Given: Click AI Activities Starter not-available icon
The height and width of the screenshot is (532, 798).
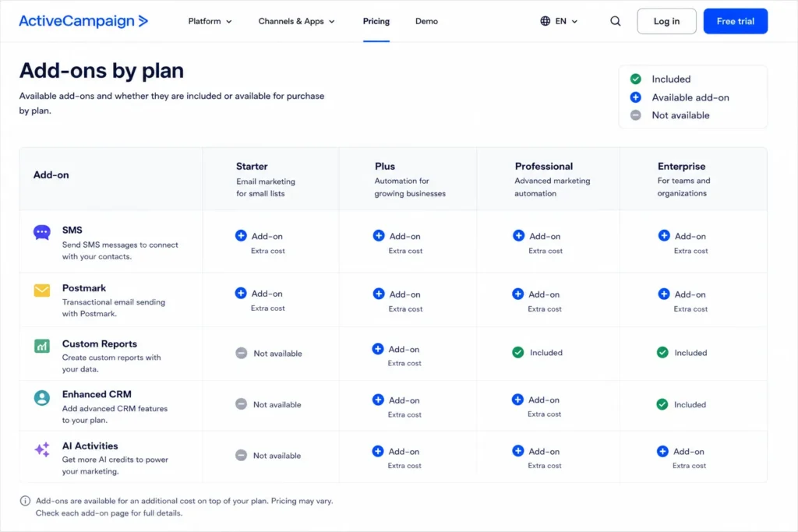Looking at the screenshot, I should pyautogui.click(x=242, y=455).
